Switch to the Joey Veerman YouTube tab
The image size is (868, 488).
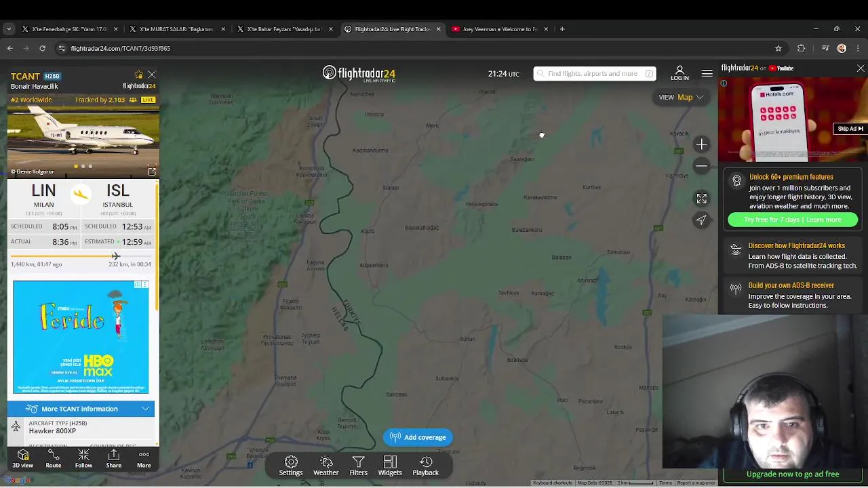point(500,29)
